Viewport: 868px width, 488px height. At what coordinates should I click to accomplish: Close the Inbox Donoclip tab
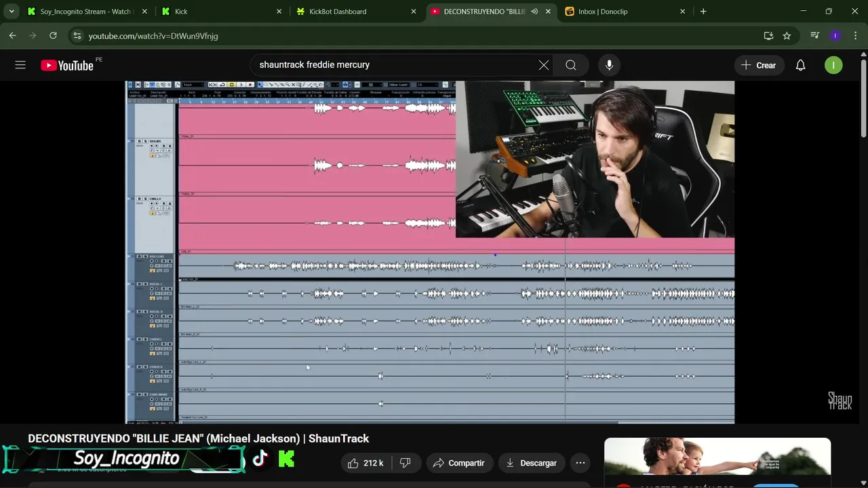(x=683, y=12)
